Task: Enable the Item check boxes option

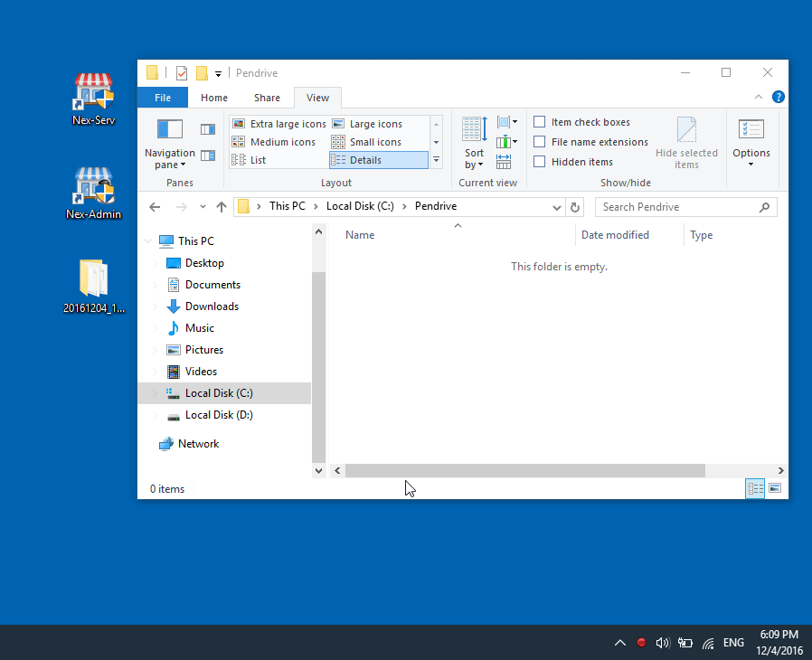Action: [x=541, y=121]
